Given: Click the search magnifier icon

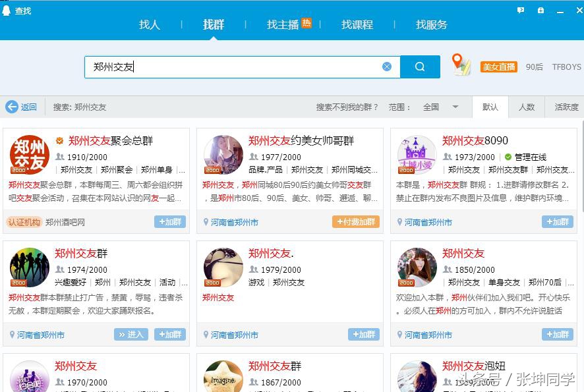Looking at the screenshot, I should (420, 66).
